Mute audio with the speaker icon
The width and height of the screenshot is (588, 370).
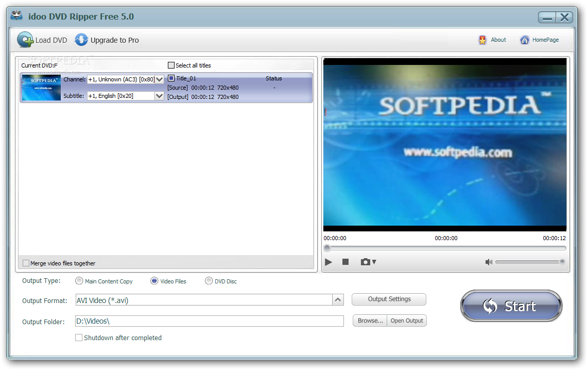click(x=489, y=262)
